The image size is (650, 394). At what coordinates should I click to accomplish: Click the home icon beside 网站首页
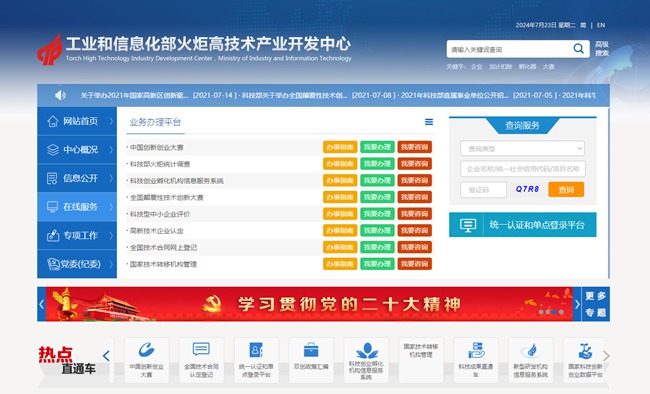pyautogui.click(x=53, y=121)
